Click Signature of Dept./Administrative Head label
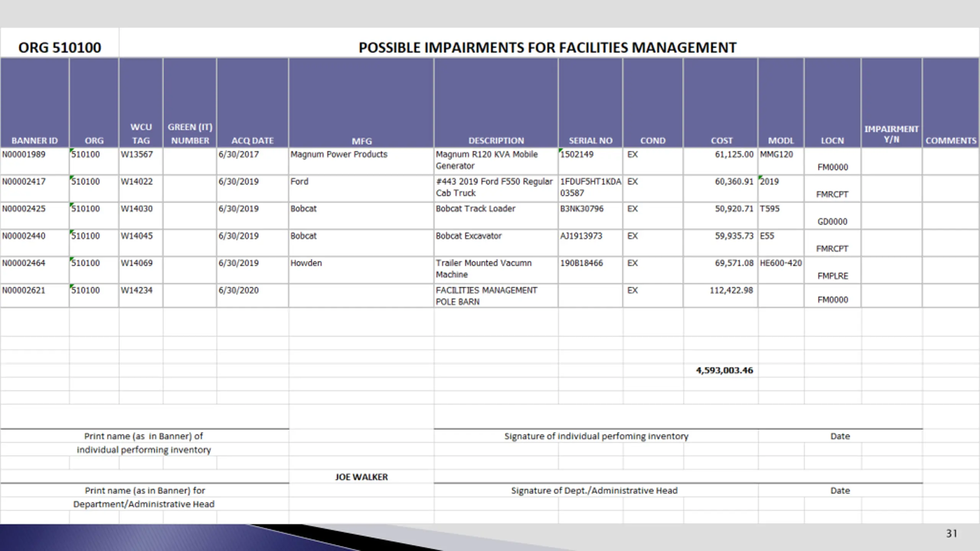Image resolution: width=980 pixels, height=551 pixels. point(594,491)
